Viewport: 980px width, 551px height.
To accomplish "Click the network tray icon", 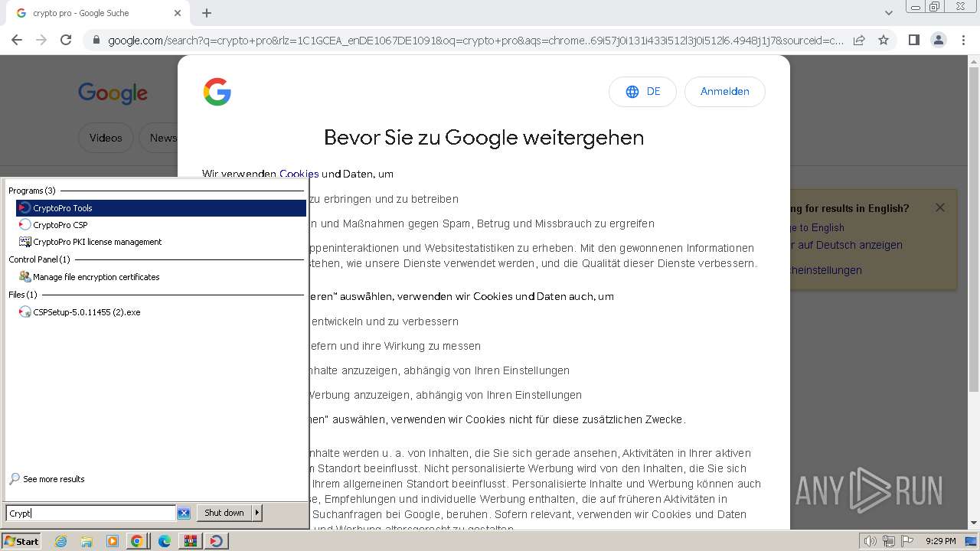I will click(x=889, y=541).
